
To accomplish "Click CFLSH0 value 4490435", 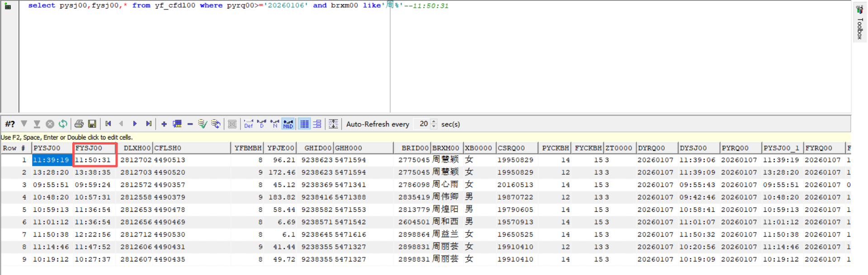I will [x=192, y=260].
